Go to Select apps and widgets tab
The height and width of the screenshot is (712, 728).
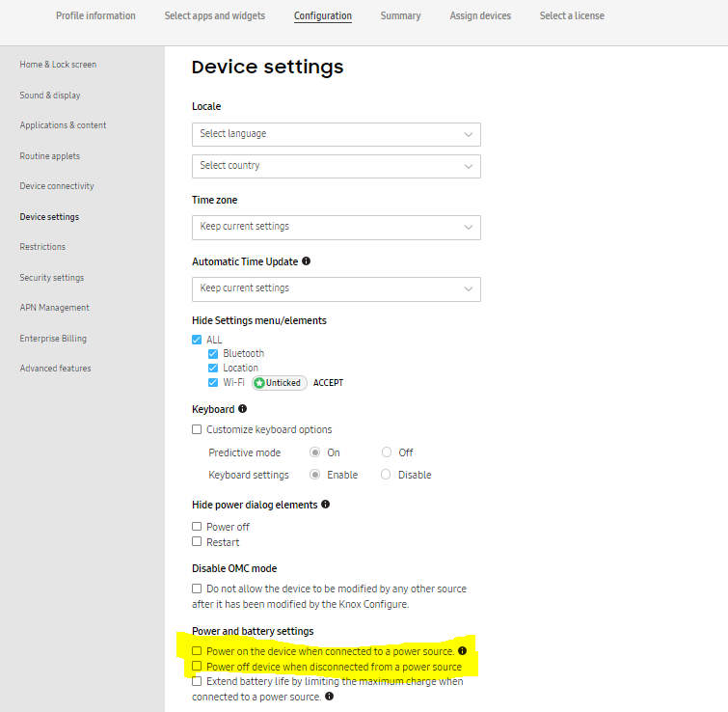[215, 16]
